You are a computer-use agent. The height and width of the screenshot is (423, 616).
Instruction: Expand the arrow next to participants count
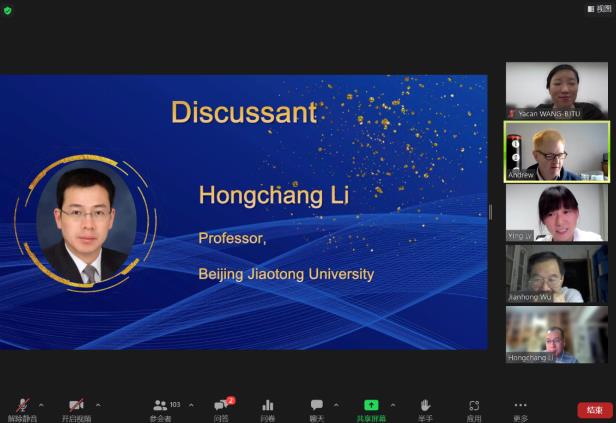click(x=191, y=405)
